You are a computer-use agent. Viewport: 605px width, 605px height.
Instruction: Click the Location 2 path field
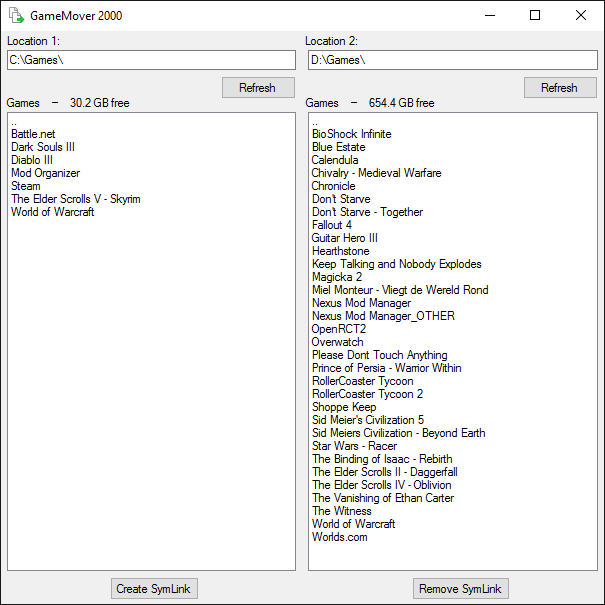(453, 60)
